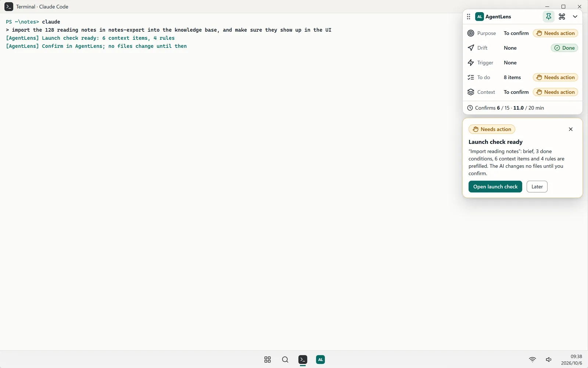Click the Done badge in Drift row

[564, 48]
